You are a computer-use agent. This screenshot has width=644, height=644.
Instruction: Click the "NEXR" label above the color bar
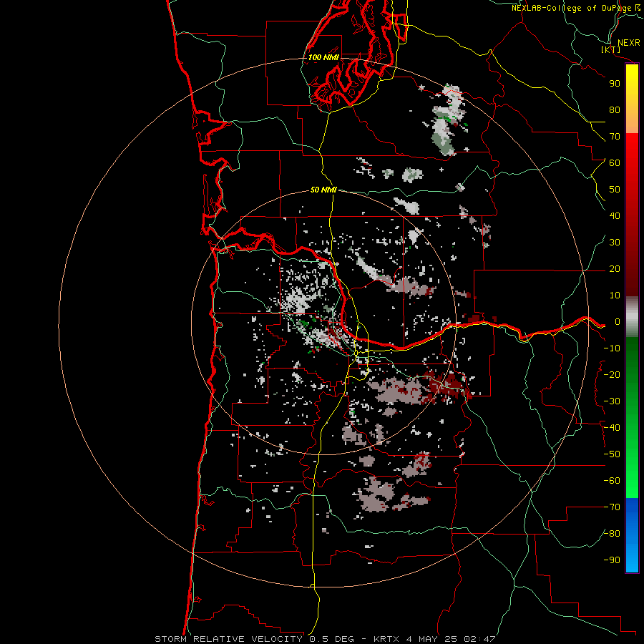point(629,43)
